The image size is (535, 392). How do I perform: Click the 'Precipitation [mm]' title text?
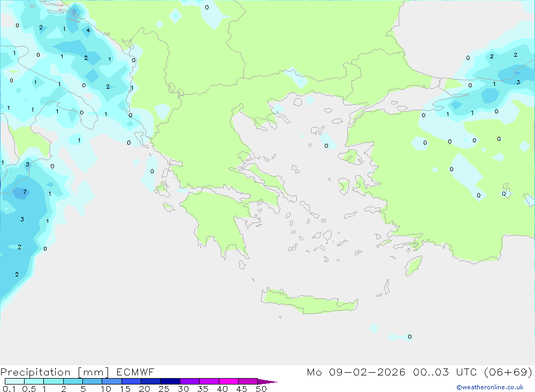pyautogui.click(x=55, y=372)
